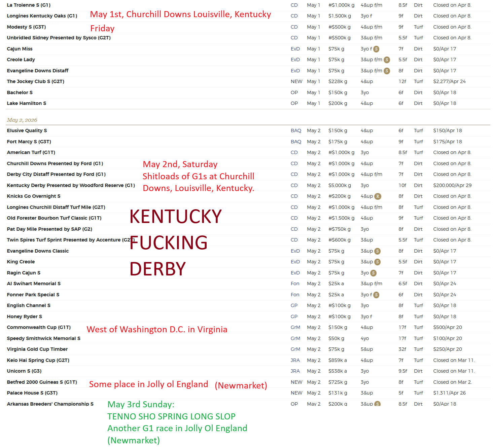Open Unbridled Sidney Presented by Sysco race
Image resolution: width=493 pixels, height=448 pixels.
pyautogui.click(x=59, y=38)
